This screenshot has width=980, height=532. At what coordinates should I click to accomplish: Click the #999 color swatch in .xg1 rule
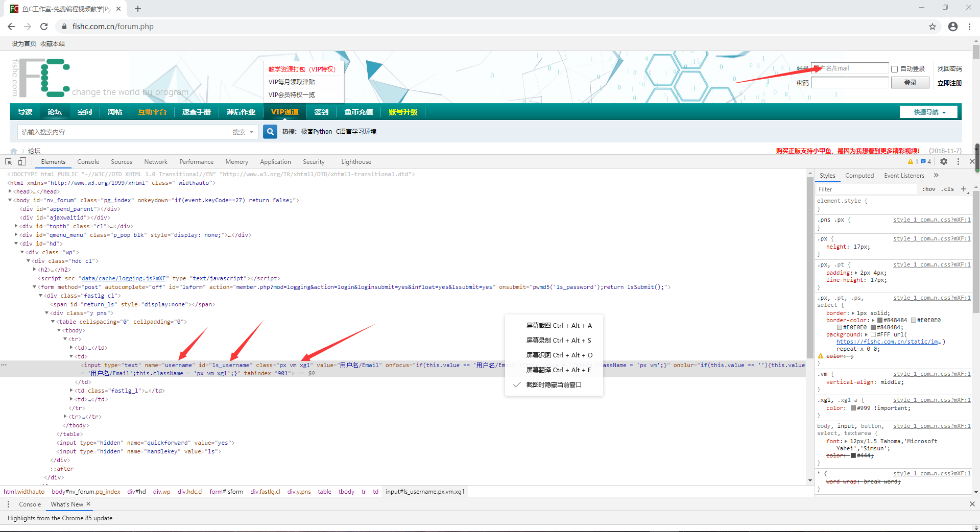[x=853, y=408]
